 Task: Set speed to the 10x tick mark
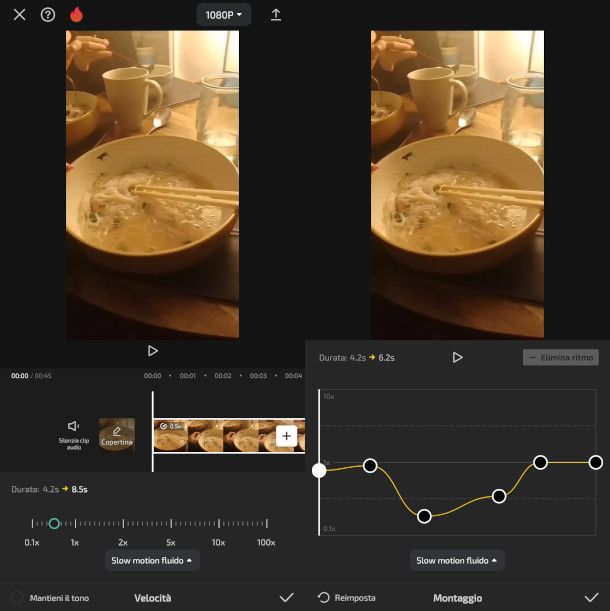(x=219, y=523)
